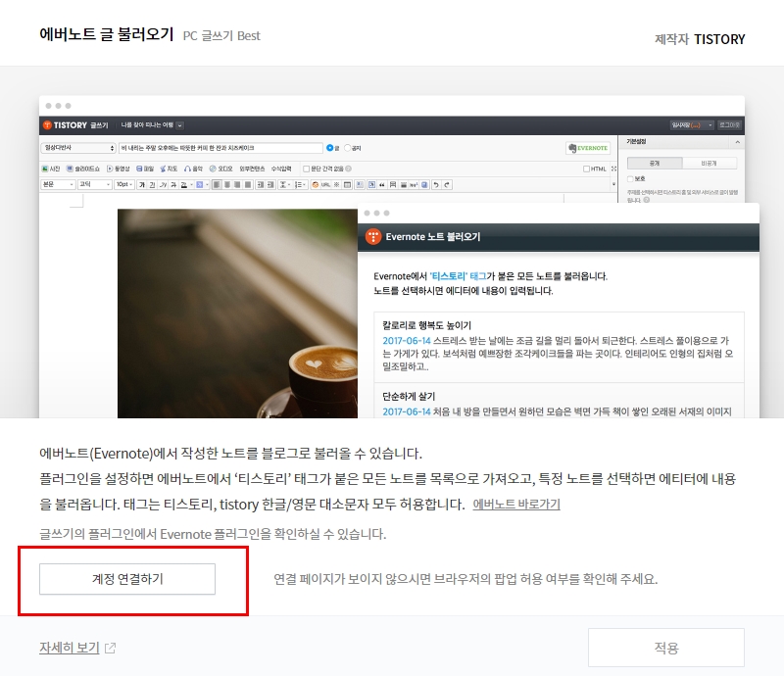The height and width of the screenshot is (676, 784).
Task: Click the 파일 file icon in the preview toolbar
Action: [x=139, y=169]
